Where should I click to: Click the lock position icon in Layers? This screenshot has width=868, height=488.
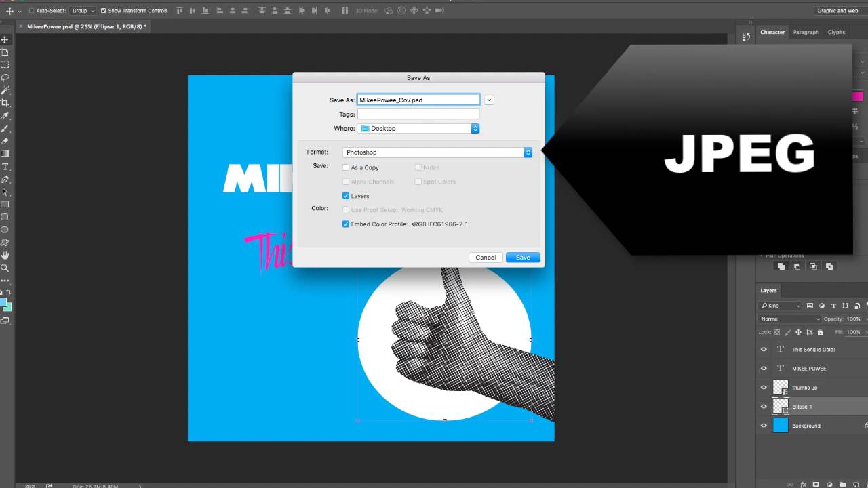click(798, 332)
